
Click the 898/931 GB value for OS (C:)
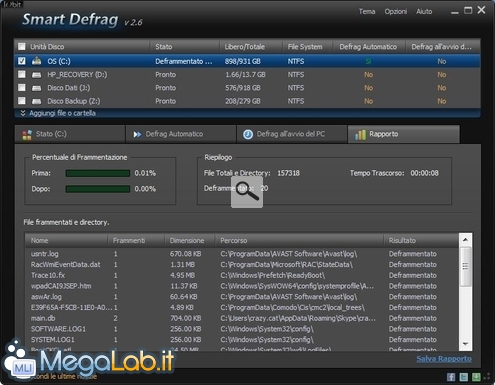243,61
